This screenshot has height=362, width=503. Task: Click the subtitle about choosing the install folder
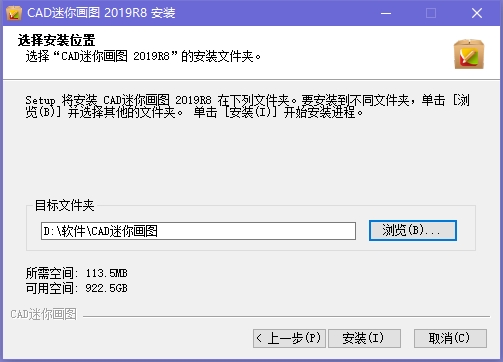pyautogui.click(x=143, y=56)
